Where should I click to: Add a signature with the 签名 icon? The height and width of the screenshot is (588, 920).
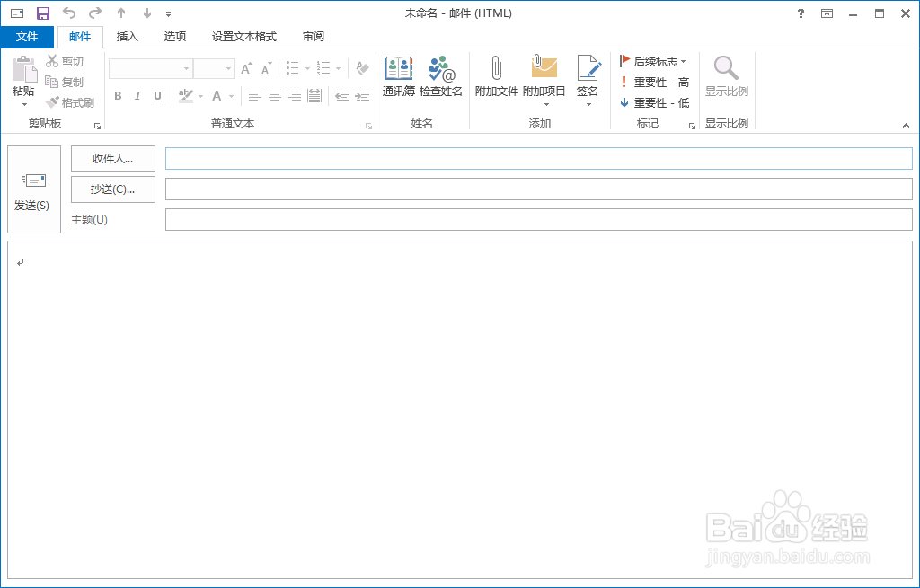pyautogui.click(x=588, y=76)
